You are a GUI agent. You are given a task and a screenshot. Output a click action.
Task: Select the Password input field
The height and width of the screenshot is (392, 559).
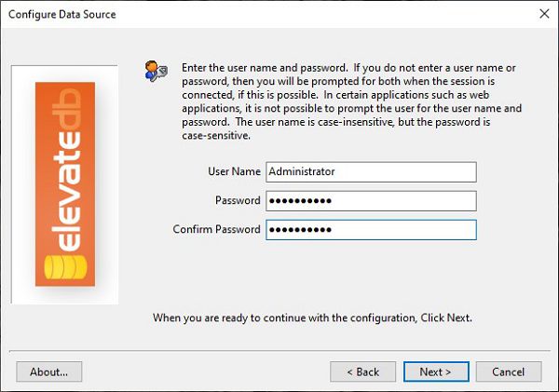click(x=371, y=200)
